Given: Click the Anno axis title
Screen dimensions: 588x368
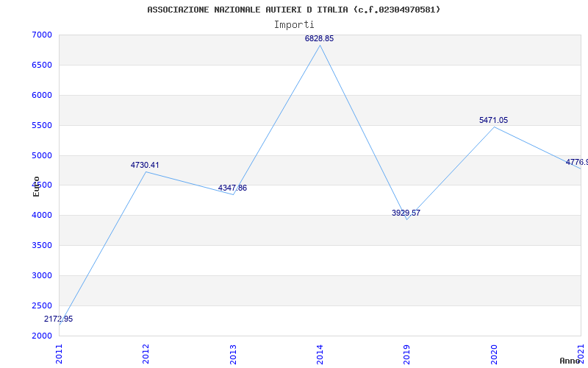Looking at the screenshot, I should (x=570, y=361).
